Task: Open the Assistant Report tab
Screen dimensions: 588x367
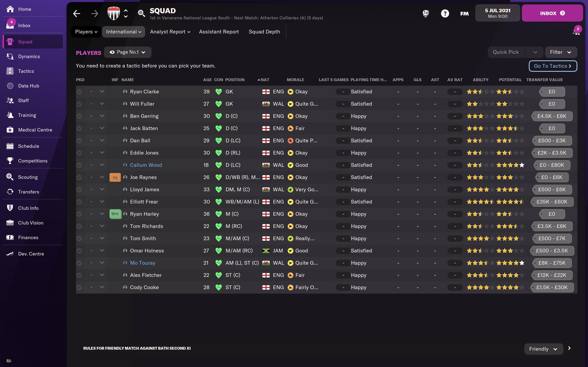Action: tap(219, 32)
